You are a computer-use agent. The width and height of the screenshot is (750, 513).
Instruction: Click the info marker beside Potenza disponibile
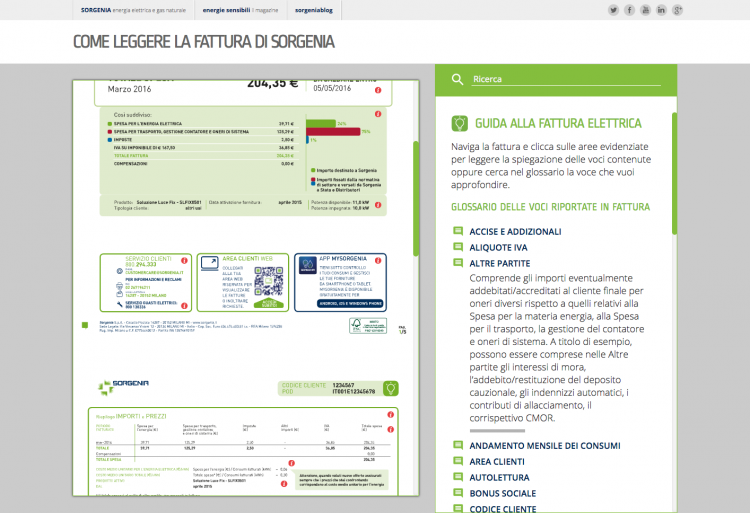(378, 205)
